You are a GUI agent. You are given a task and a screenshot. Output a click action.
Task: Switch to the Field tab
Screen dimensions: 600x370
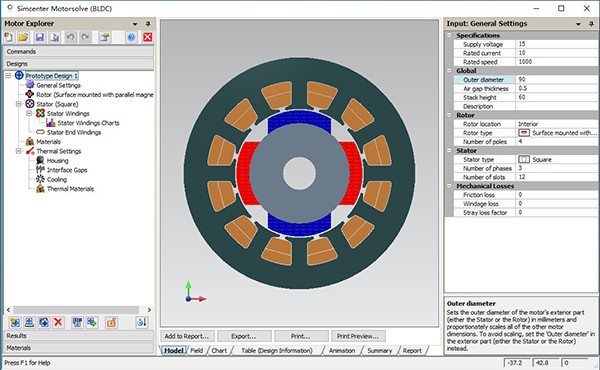[x=197, y=350]
